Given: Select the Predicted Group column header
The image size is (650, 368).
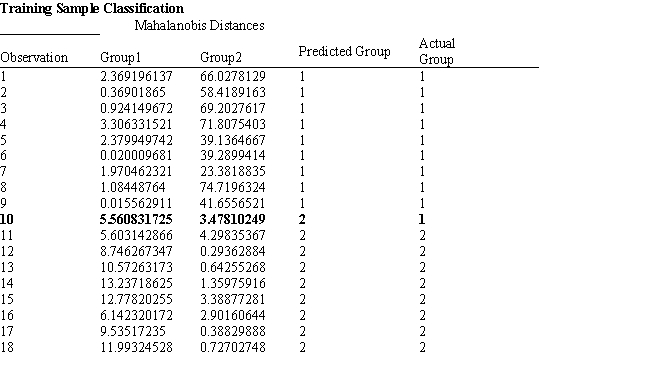Looking at the screenshot, I should point(344,51).
